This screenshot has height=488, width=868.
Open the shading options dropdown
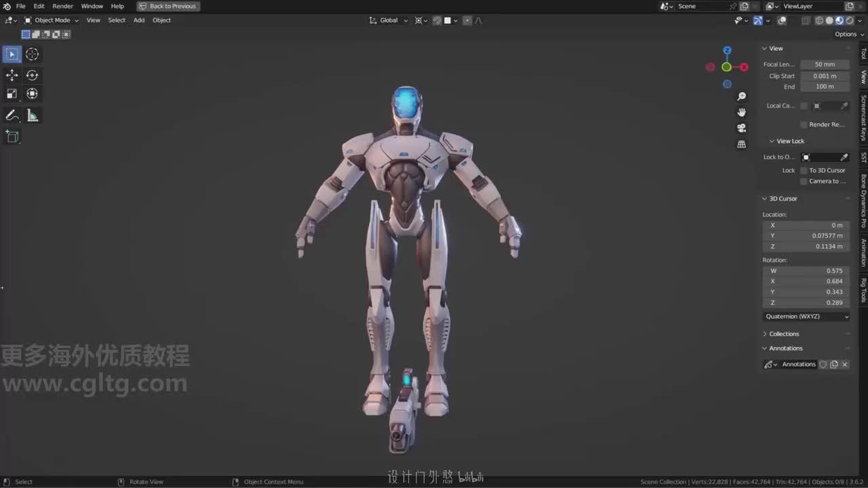(x=860, y=20)
